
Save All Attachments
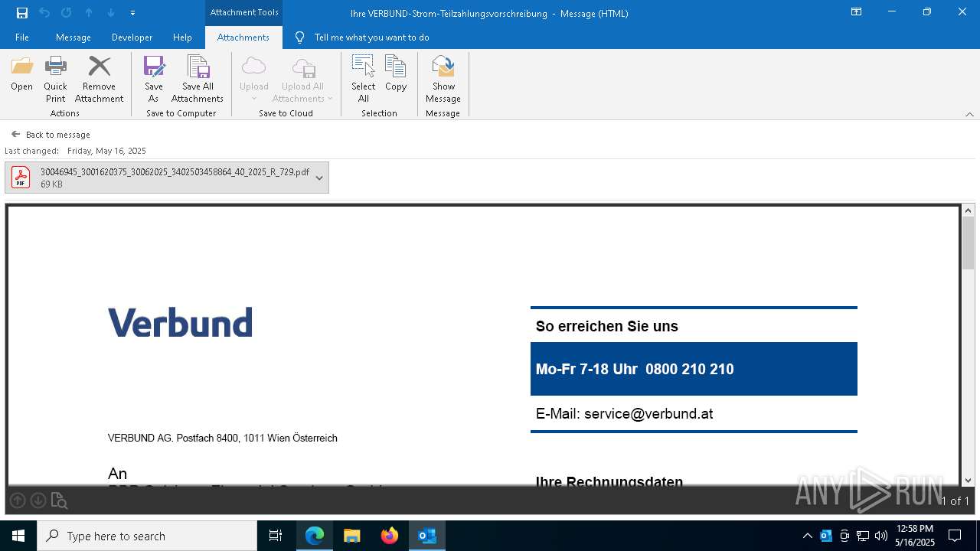[x=198, y=79]
